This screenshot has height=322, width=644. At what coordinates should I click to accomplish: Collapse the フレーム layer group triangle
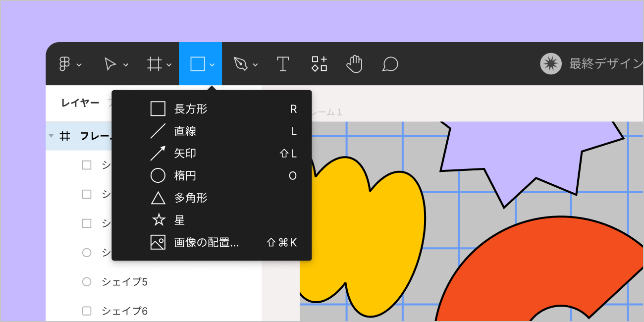pos(51,136)
